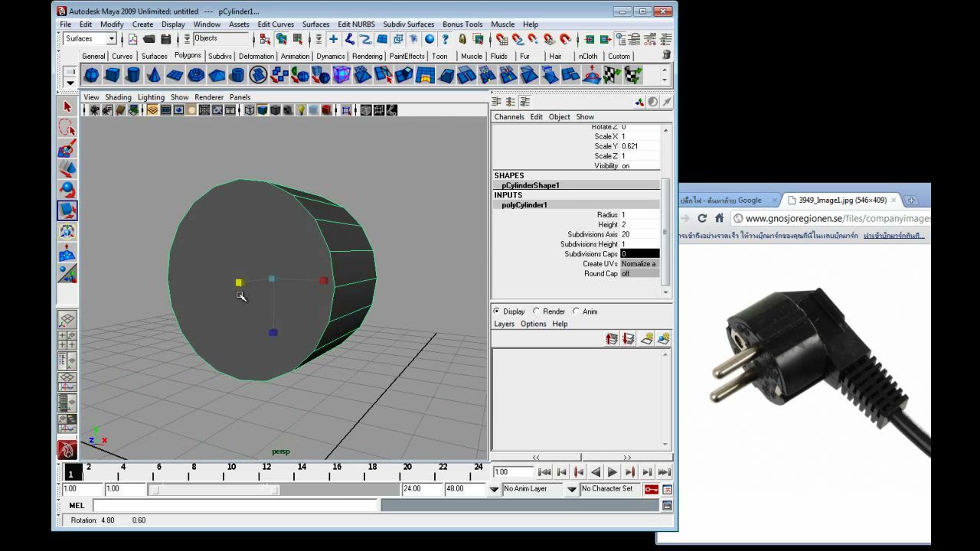The height and width of the screenshot is (551, 980).
Task: Open the shelf options down arrow
Action: click(70, 83)
